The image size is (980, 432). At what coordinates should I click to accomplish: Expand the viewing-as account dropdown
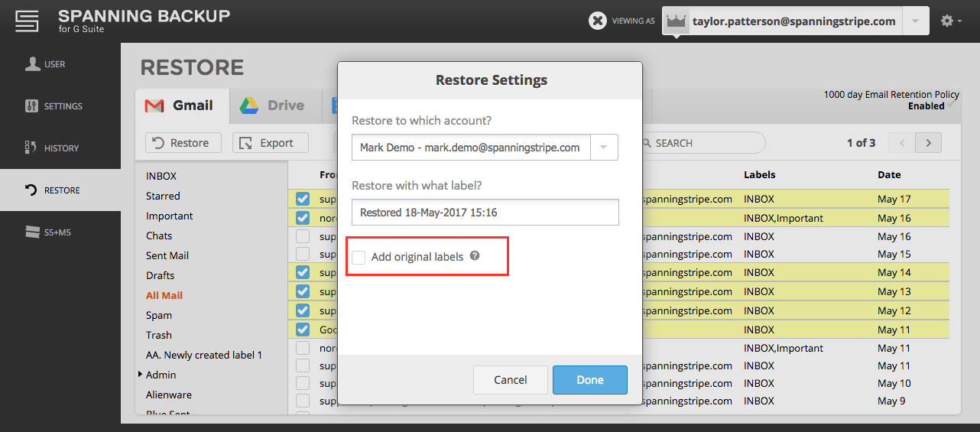tap(915, 21)
